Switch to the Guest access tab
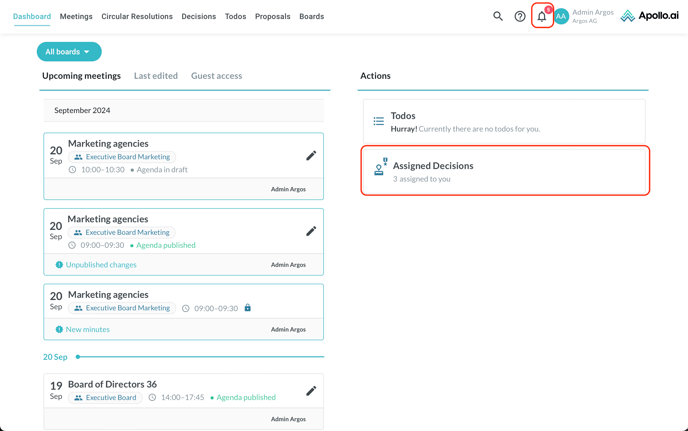 tap(216, 76)
